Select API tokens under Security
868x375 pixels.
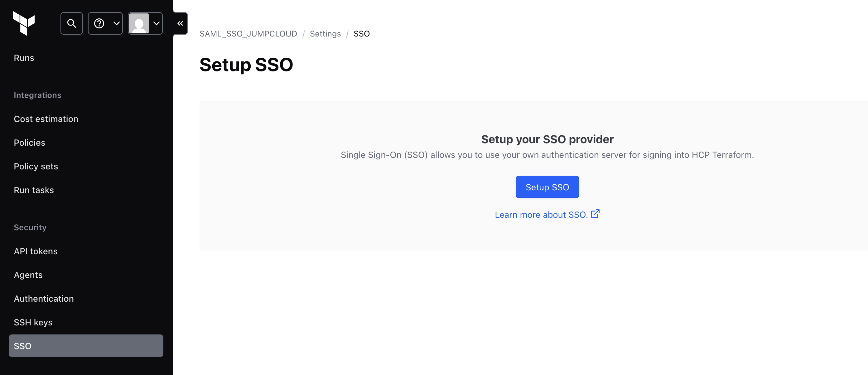click(x=35, y=251)
